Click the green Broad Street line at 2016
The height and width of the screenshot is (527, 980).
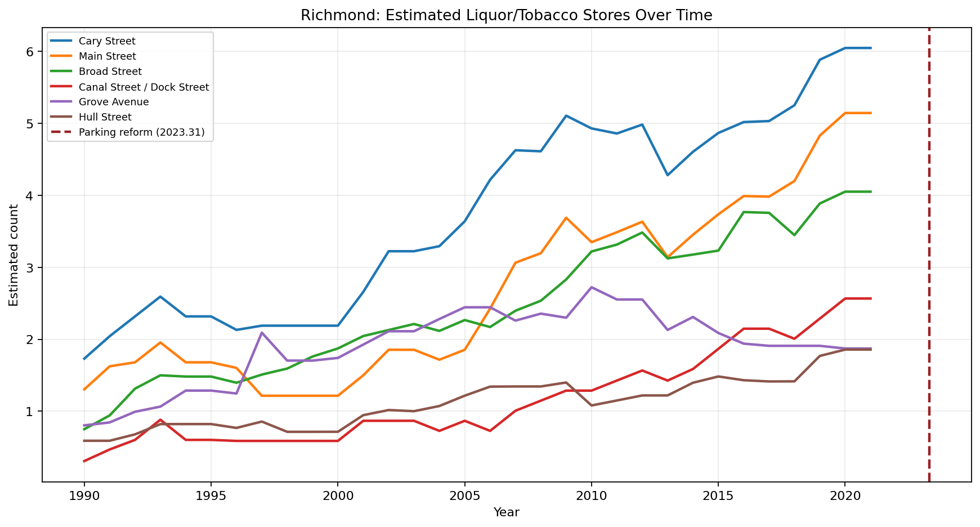pyautogui.click(x=743, y=212)
